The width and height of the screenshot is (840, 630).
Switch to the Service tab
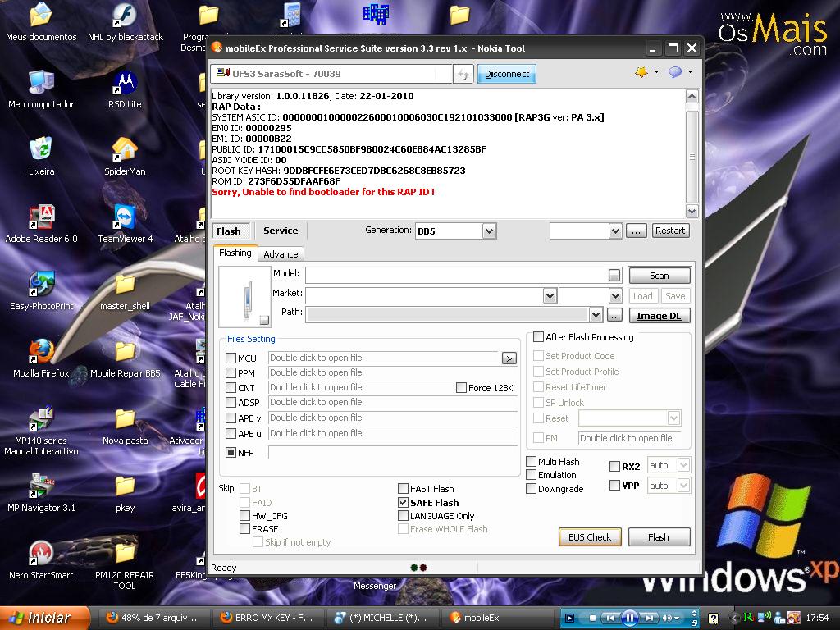point(281,231)
